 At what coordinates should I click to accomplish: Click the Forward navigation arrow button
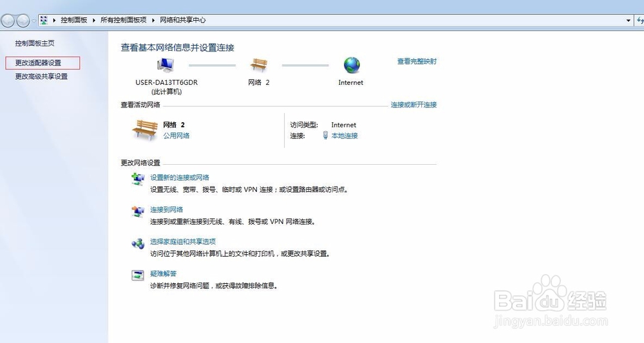[23, 20]
